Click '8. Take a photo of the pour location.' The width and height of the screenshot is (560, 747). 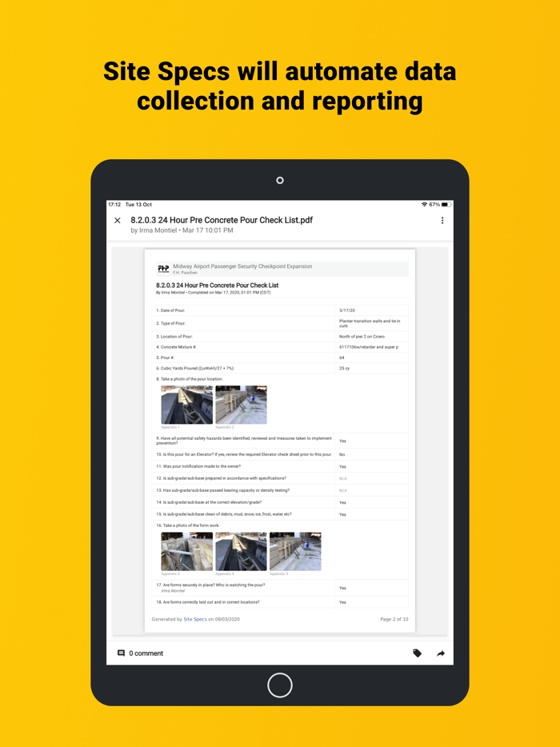tap(190, 379)
